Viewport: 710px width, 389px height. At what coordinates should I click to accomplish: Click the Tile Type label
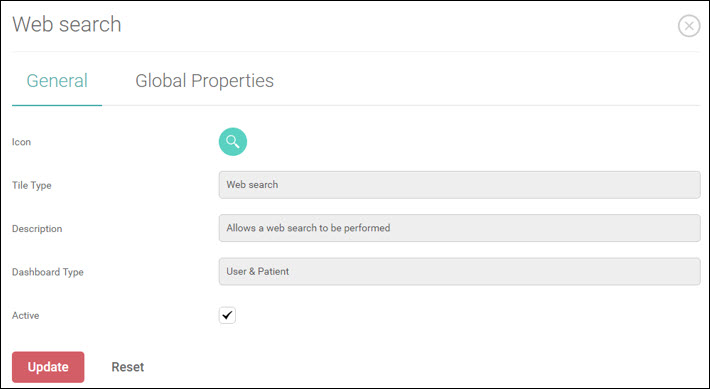click(32, 185)
